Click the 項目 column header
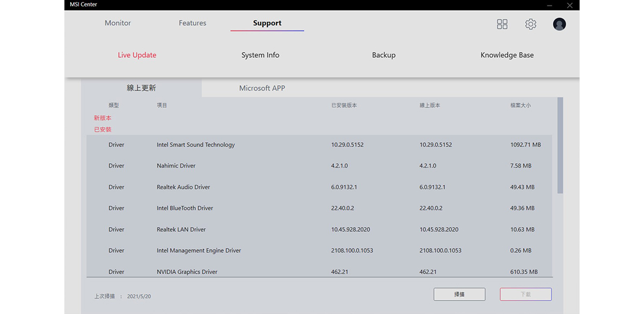The image size is (644, 314). coord(162,105)
